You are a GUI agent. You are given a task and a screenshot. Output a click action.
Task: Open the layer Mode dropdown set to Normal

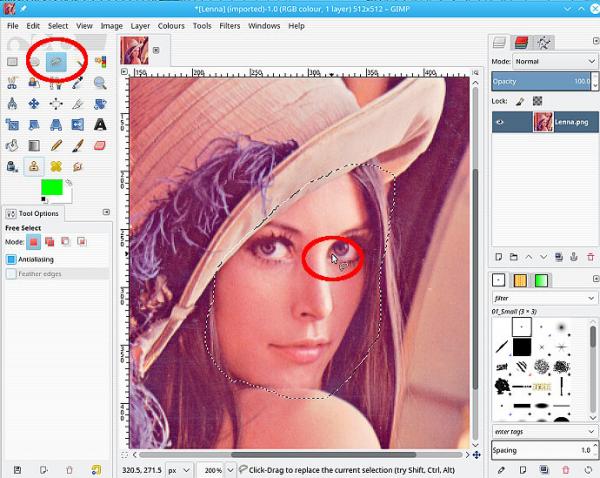[555, 61]
